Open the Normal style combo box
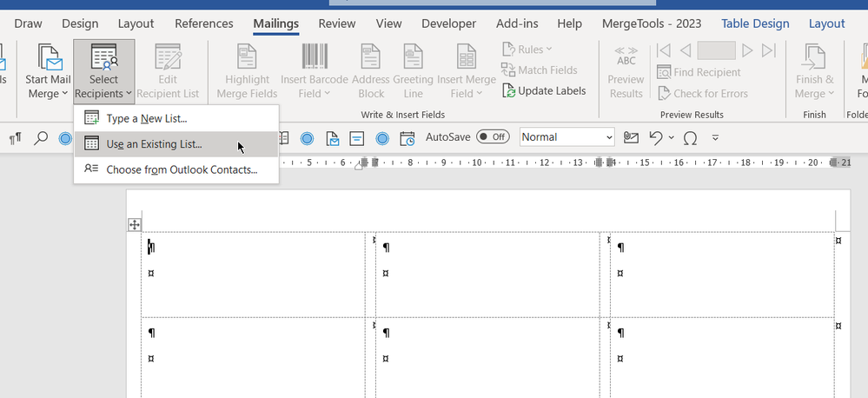The image size is (868, 398). click(x=567, y=136)
